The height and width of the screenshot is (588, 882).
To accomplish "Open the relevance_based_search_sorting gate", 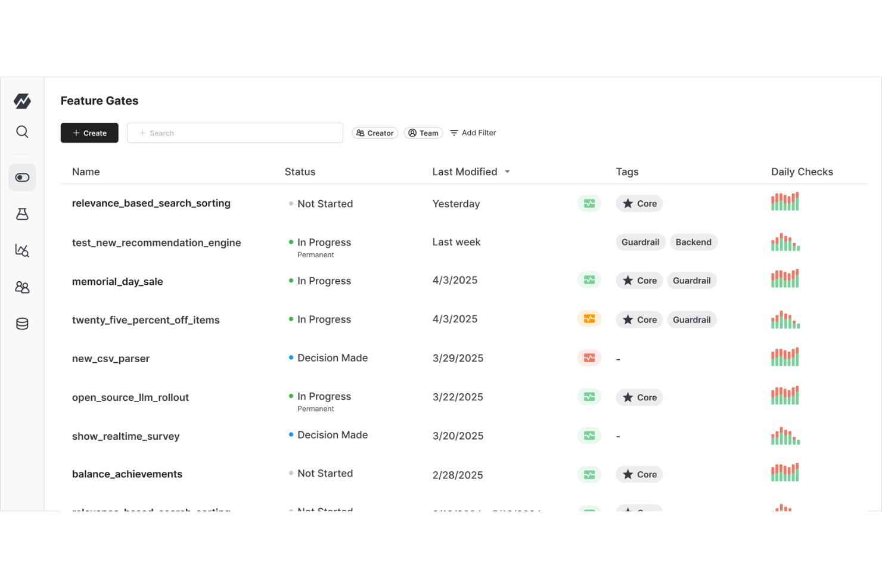I will tap(151, 203).
